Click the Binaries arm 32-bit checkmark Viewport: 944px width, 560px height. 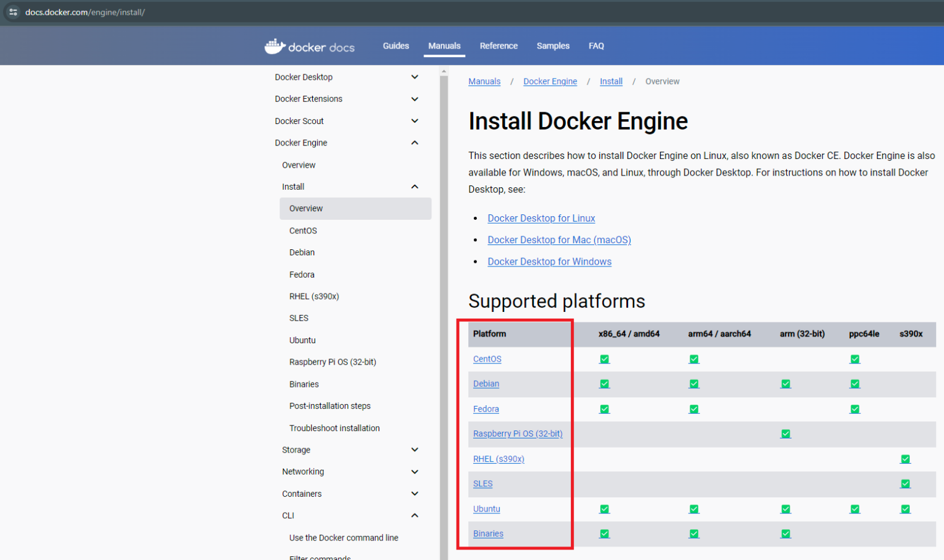(x=785, y=534)
